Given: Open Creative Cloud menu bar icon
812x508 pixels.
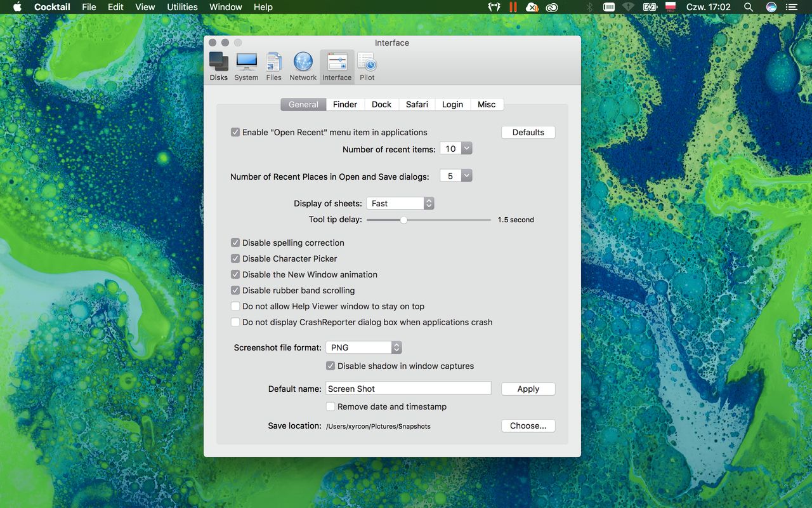Looking at the screenshot, I should (552, 7).
